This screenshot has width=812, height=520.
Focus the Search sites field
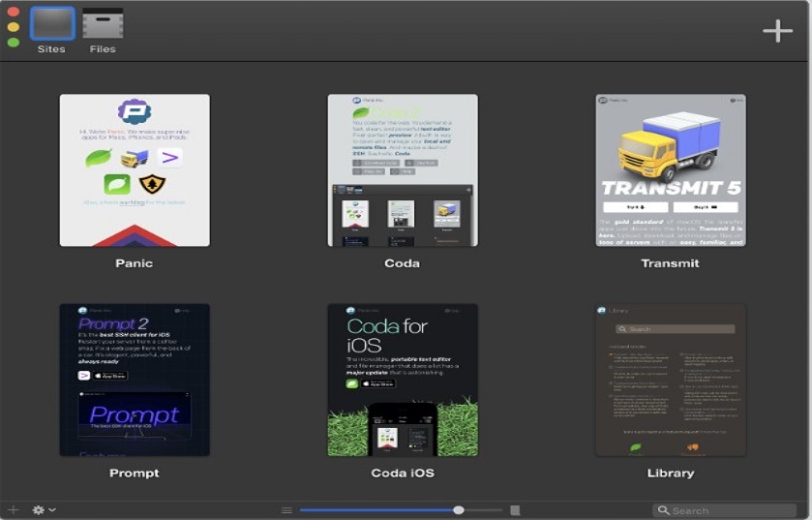725,510
